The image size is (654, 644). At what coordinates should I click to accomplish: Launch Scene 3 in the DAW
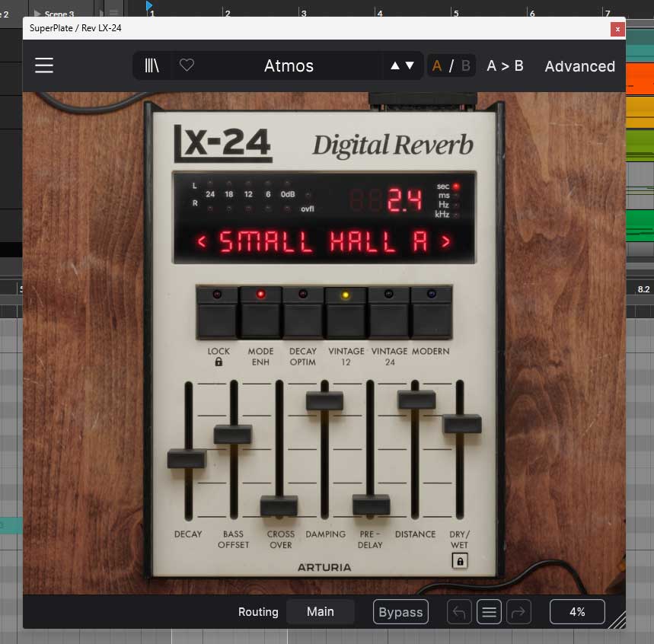(37, 14)
